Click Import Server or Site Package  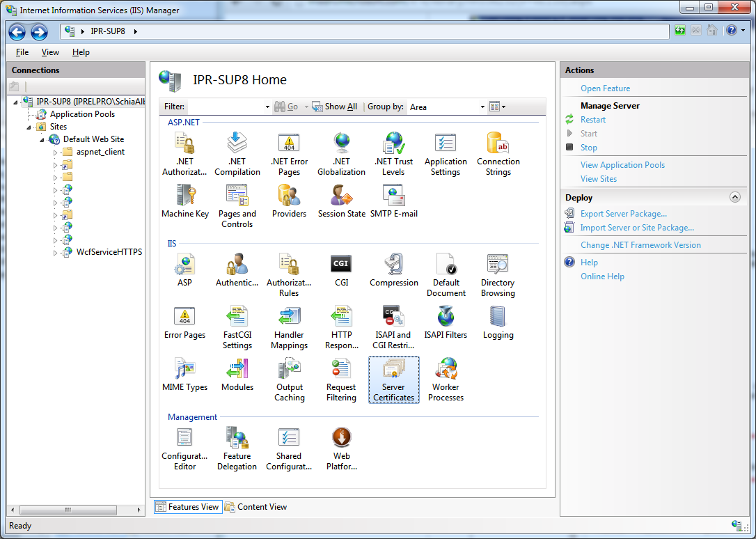(x=637, y=228)
